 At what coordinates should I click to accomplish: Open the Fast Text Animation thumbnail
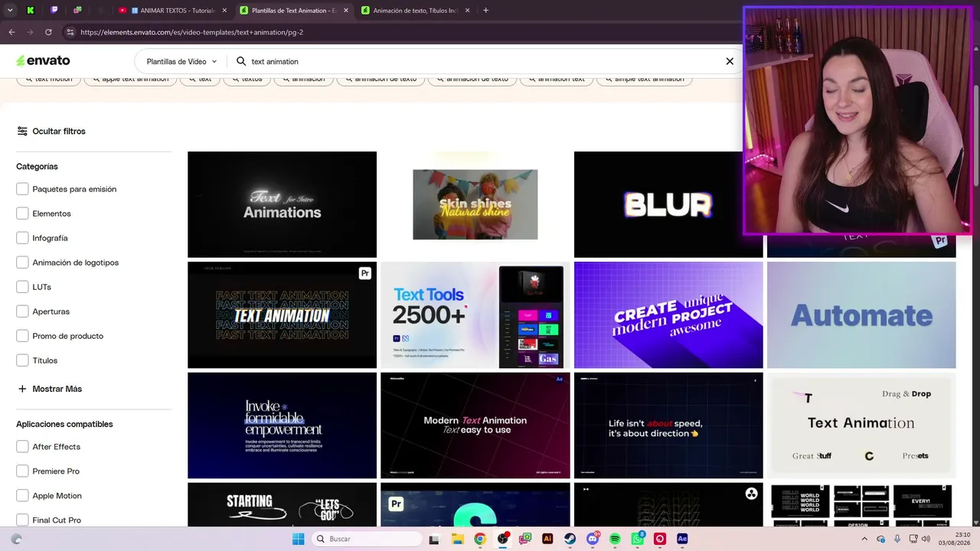[282, 315]
